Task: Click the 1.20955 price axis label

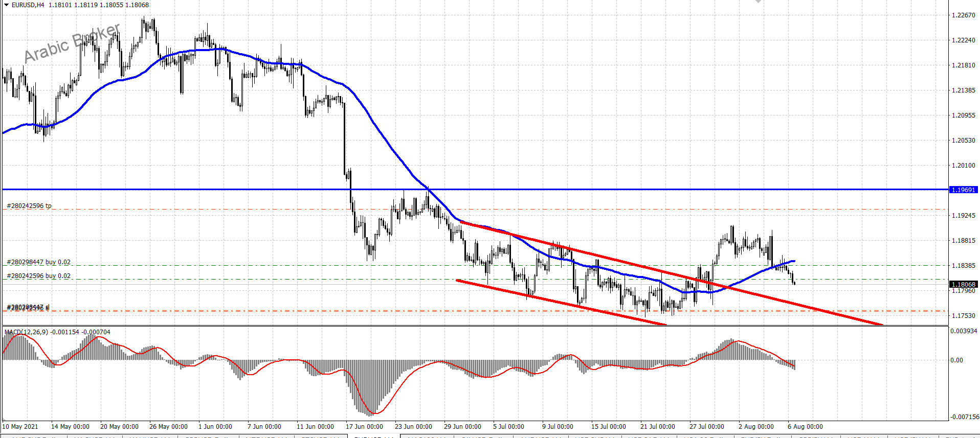Action: (963, 116)
